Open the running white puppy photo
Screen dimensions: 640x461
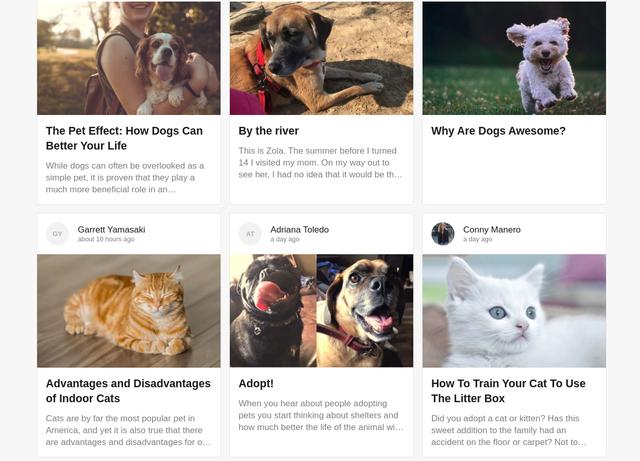(x=514, y=58)
